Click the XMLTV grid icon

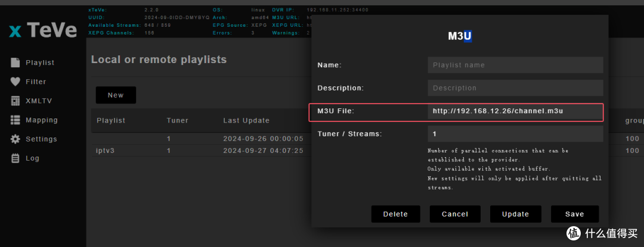[x=15, y=101]
